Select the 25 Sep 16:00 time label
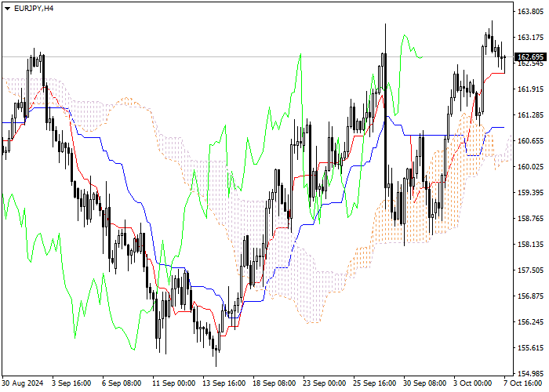This screenshot has height=392, width=549. [x=374, y=383]
